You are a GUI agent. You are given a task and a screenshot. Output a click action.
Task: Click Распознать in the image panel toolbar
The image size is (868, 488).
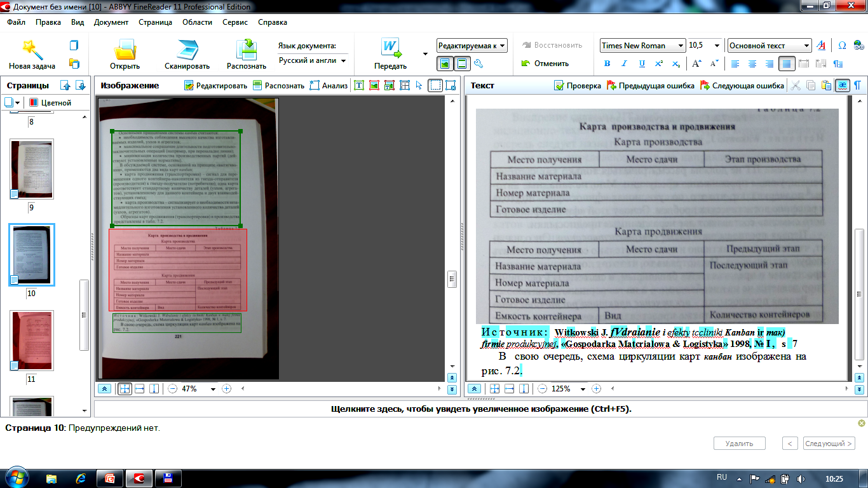(278, 85)
